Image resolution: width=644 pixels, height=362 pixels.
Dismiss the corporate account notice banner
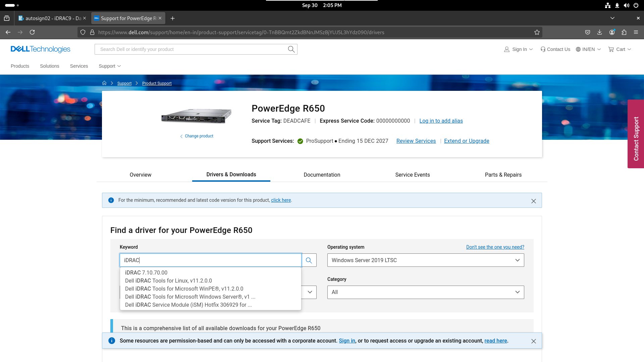pos(534,341)
